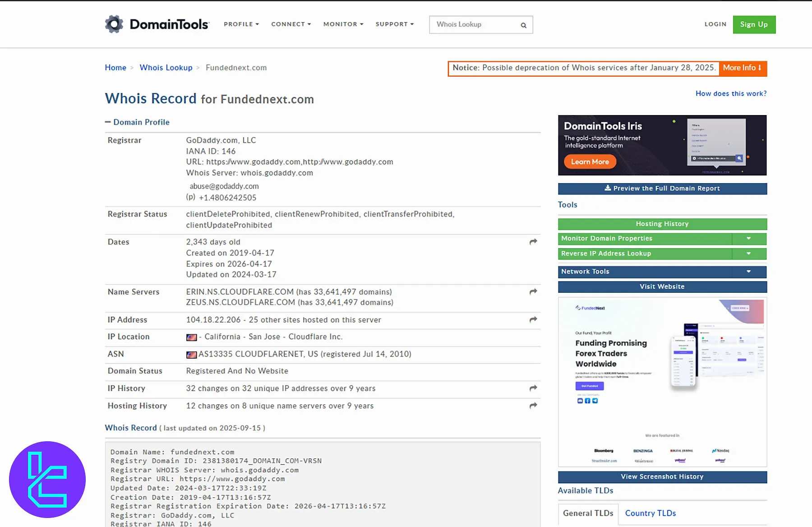This screenshot has width=812, height=527.
Task: Expand the Reverse IP Address Lookup options
Action: (749, 254)
